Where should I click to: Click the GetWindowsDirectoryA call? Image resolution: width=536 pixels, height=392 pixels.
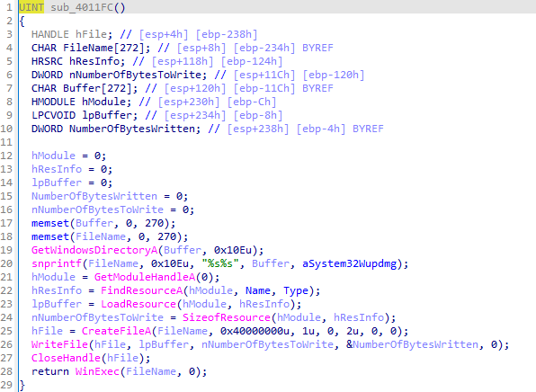[x=94, y=250]
